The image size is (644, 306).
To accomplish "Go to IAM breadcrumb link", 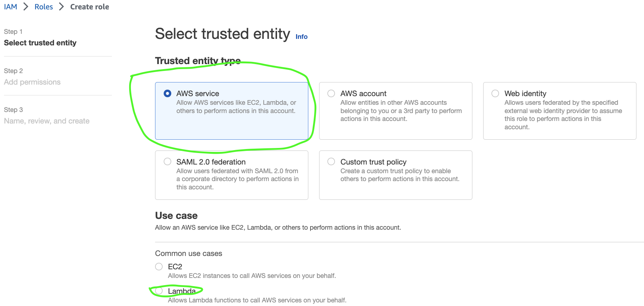I will coord(10,7).
